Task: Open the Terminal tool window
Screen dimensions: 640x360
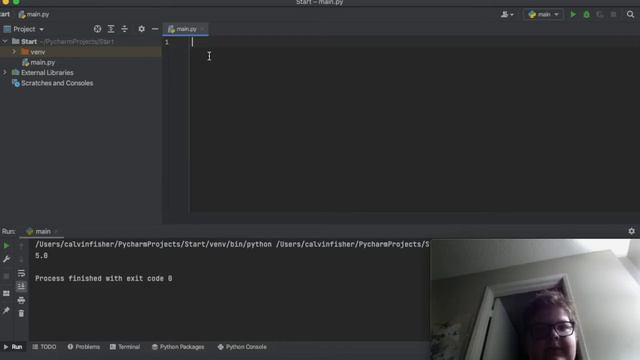Action: click(x=125, y=347)
